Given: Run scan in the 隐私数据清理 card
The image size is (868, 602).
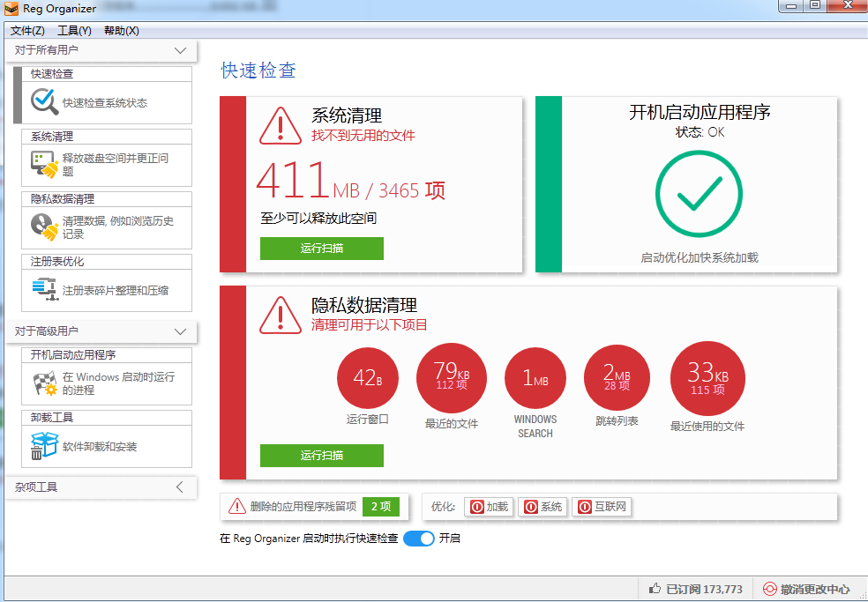Looking at the screenshot, I should tap(322, 456).
